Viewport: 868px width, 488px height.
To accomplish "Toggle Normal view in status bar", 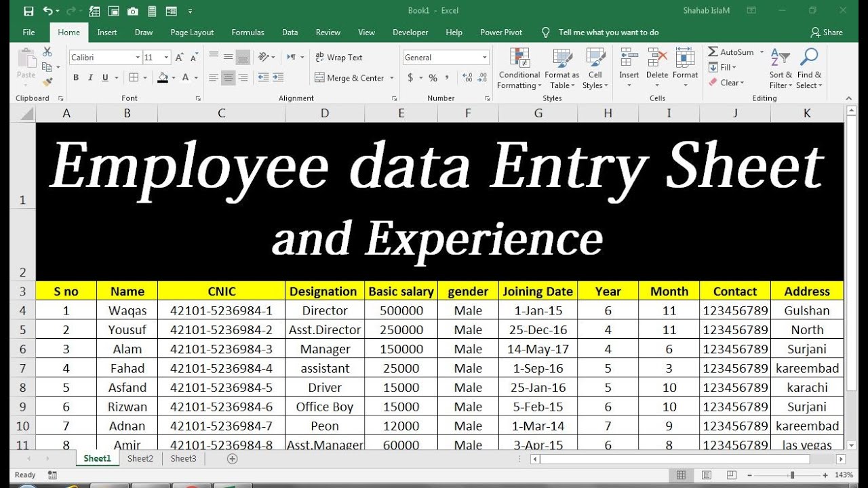I will (x=682, y=475).
